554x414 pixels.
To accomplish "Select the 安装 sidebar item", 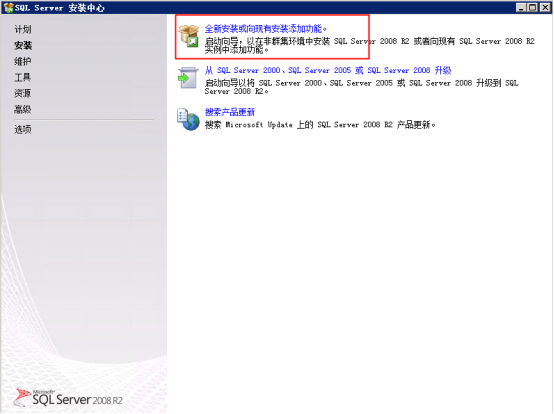I will click(23, 45).
